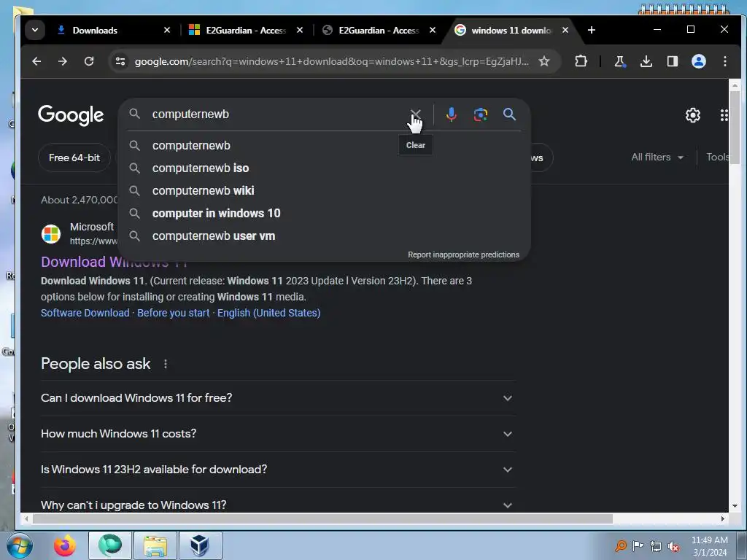Go forward in browser history

[x=63, y=61]
